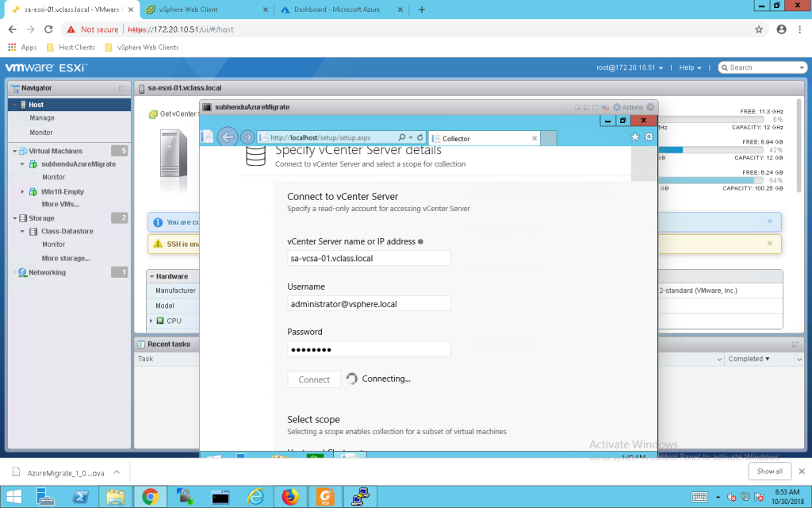Bookmark this page with the star icon
812x508 pixels.
click(x=759, y=29)
